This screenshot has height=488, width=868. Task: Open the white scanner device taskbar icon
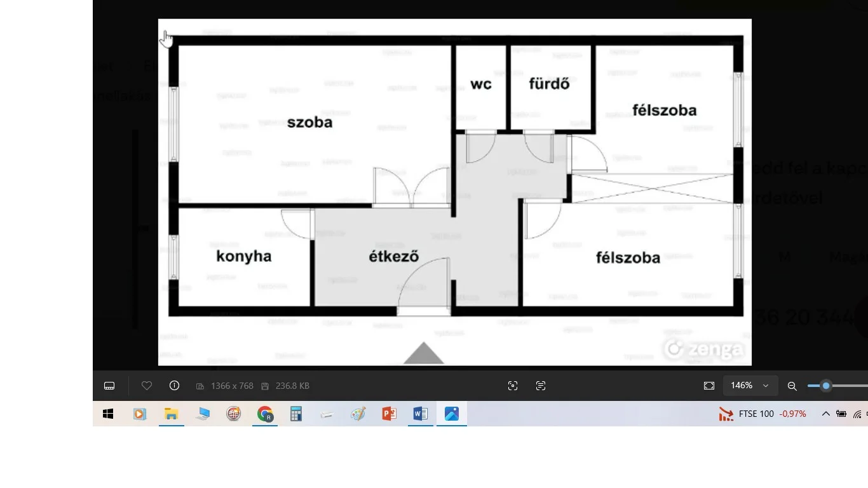[x=327, y=414]
